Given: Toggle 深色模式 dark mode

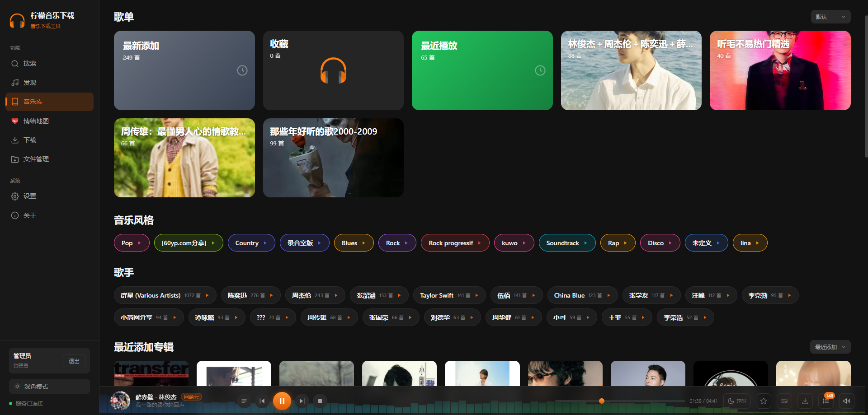Looking at the screenshot, I should click(49, 387).
